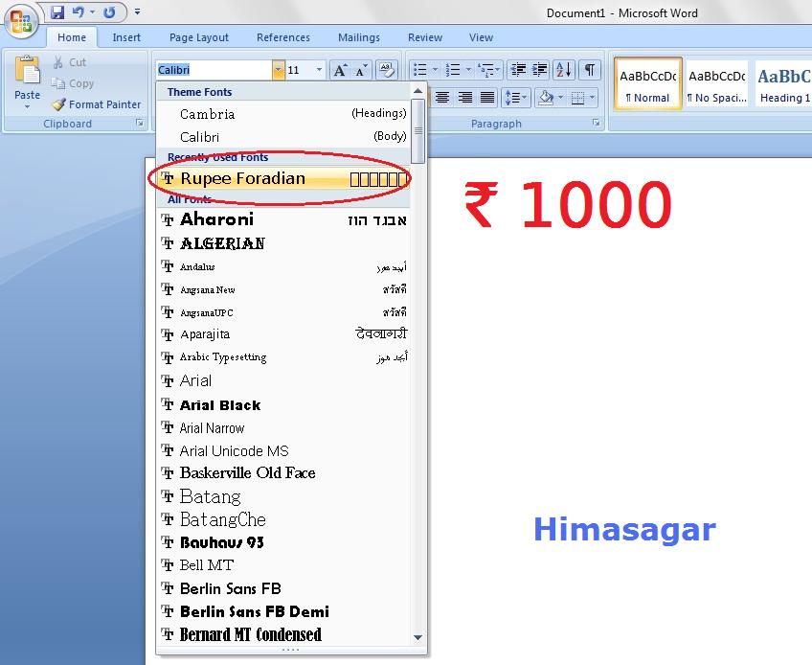The height and width of the screenshot is (665, 812).
Task: Click font list resize grip dots
Action: (x=290, y=650)
